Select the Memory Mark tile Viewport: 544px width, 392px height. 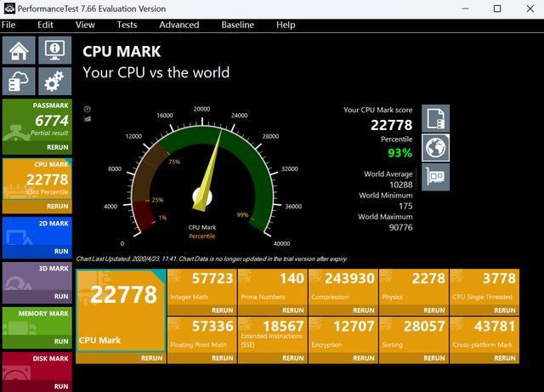click(37, 322)
